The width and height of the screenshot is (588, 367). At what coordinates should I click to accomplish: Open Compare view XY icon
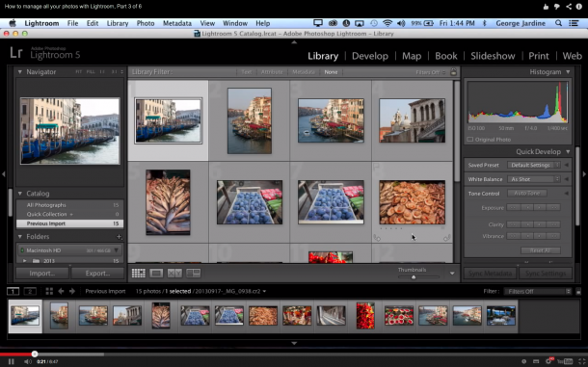174,274
